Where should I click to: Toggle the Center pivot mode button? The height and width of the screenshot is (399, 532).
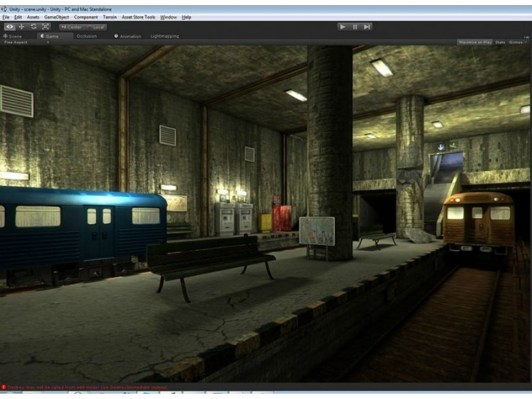click(72, 27)
